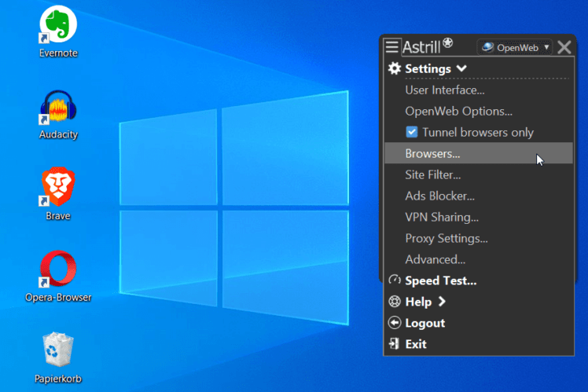
Task: Open VPN Sharing... entry
Action: tap(442, 218)
